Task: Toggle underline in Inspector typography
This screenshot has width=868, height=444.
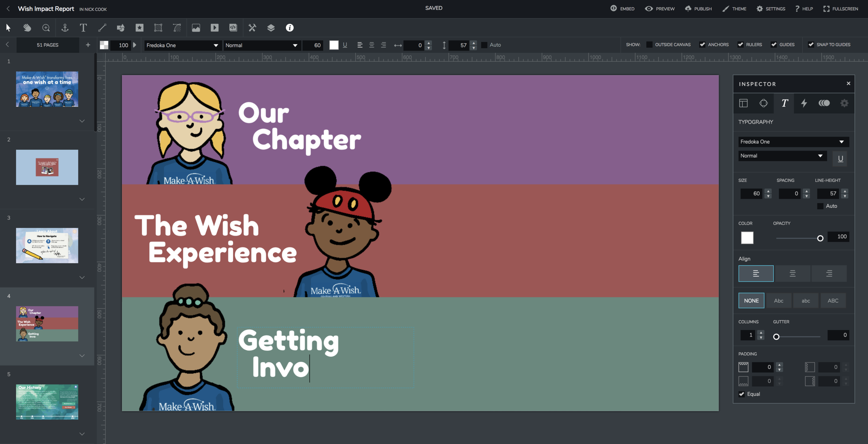Action: [x=840, y=159]
